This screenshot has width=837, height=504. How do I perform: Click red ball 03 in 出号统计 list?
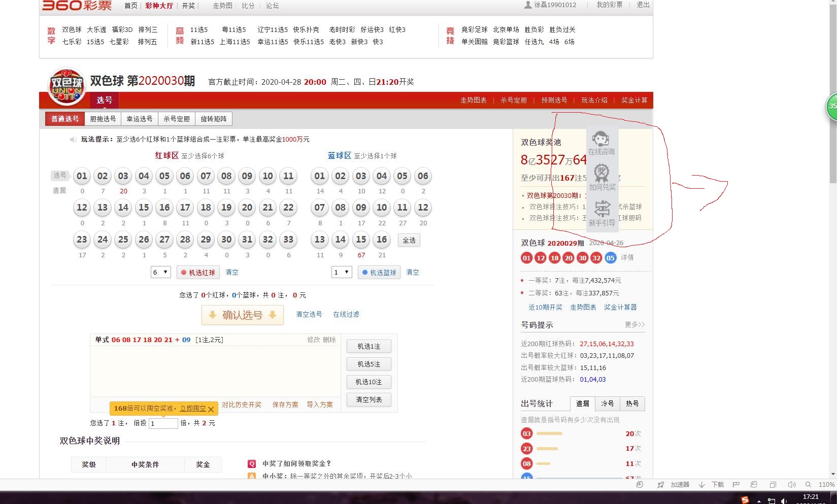pyautogui.click(x=527, y=434)
